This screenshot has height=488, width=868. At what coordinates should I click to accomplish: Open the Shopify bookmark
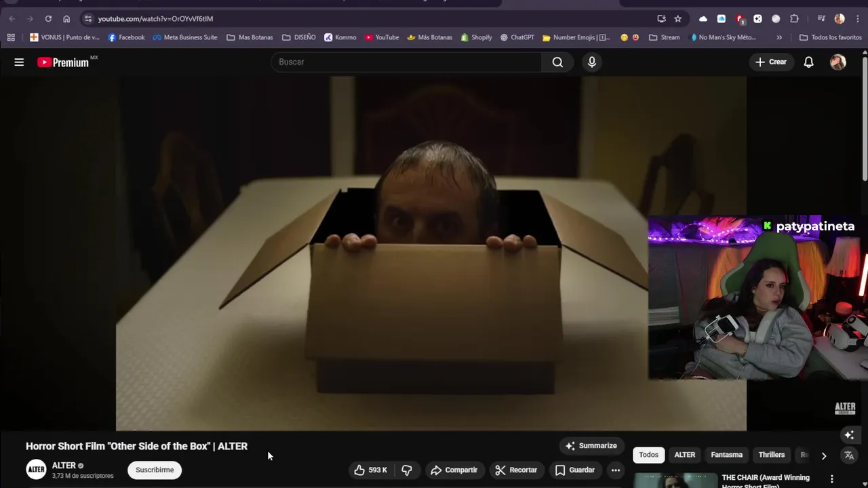pyautogui.click(x=476, y=37)
